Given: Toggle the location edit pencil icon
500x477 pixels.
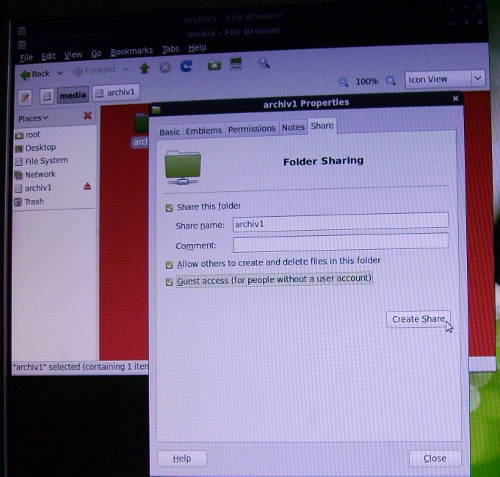Looking at the screenshot, I should coord(25,97).
